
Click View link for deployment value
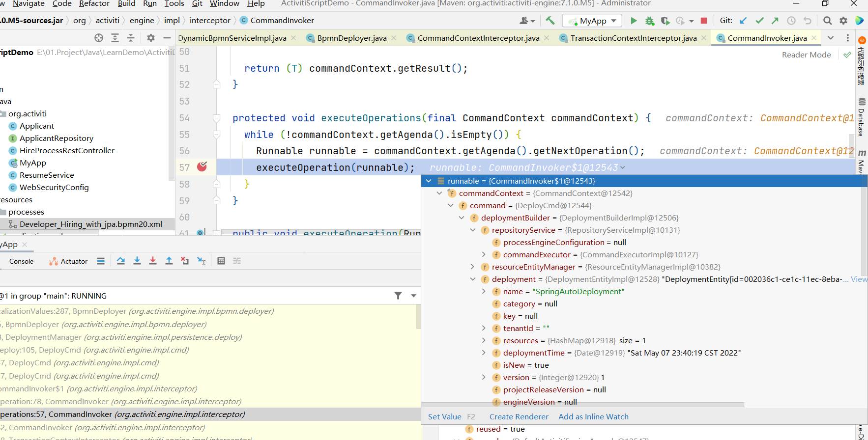[859, 279]
